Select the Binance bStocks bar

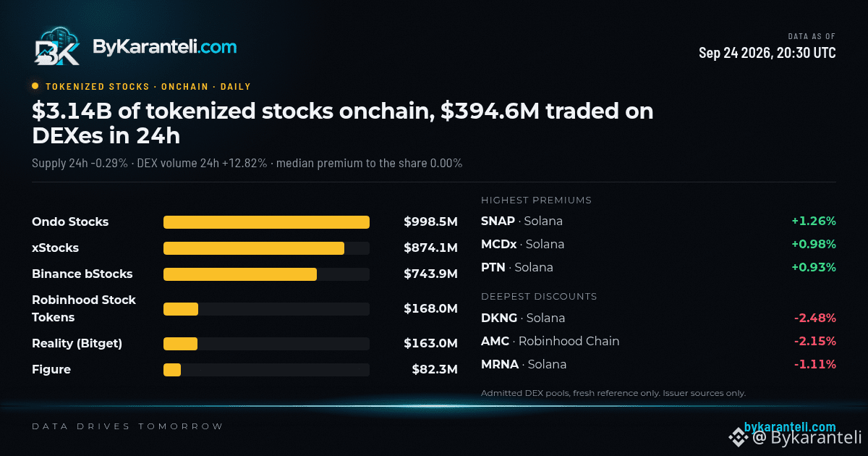tap(266, 274)
